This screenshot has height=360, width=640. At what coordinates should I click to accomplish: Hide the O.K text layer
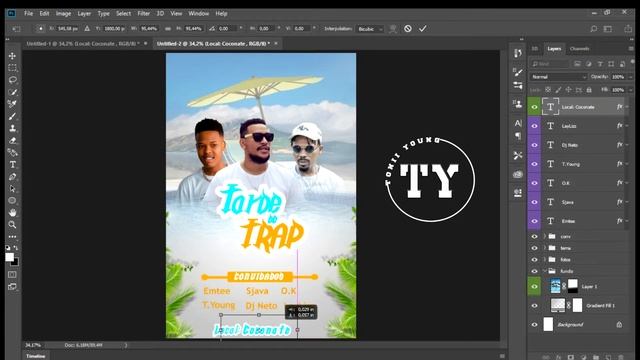(534, 183)
